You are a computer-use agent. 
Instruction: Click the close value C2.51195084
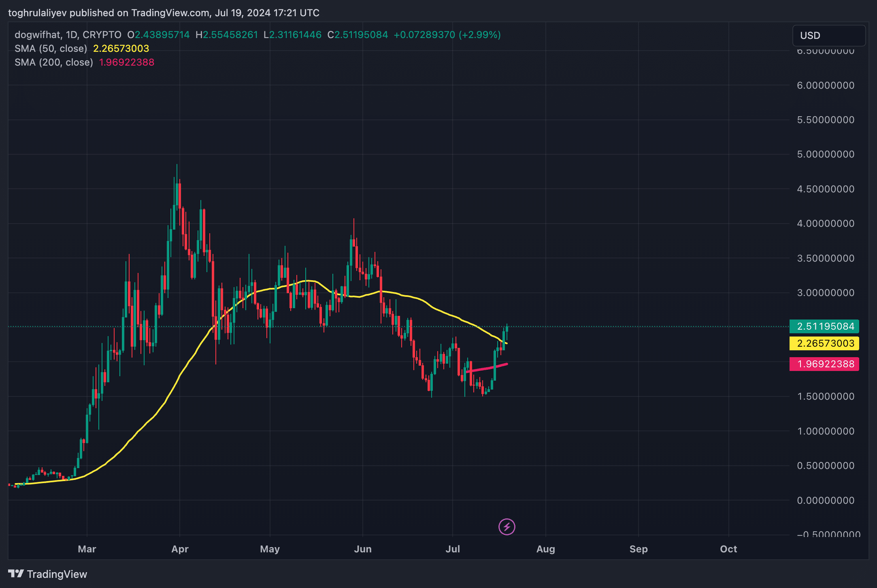(358, 35)
